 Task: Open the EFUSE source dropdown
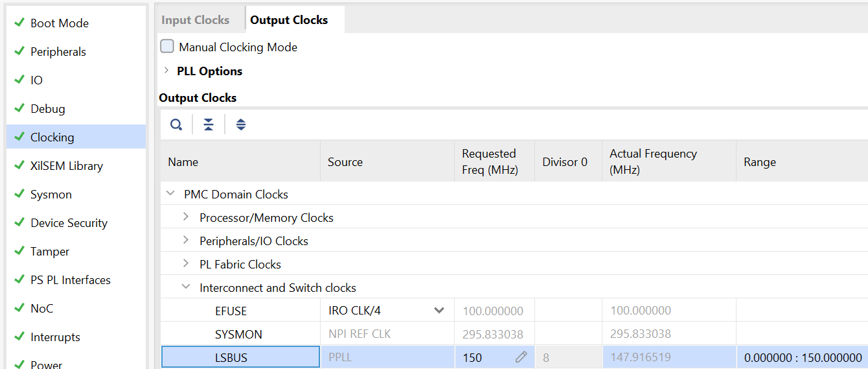coord(439,311)
